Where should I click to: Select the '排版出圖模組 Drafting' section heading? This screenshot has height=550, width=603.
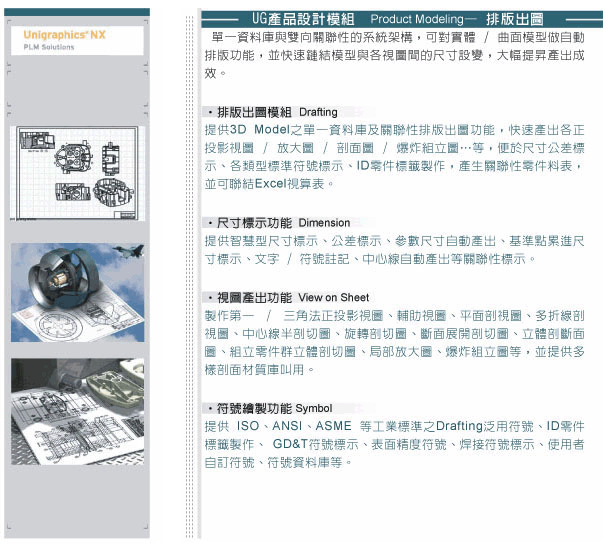click(277, 112)
